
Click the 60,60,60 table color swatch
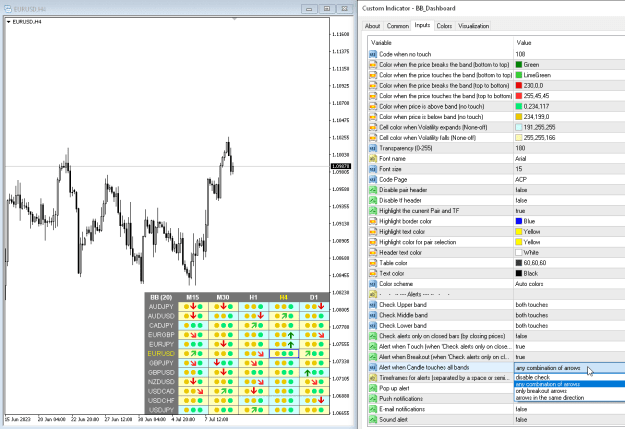[x=519, y=263]
